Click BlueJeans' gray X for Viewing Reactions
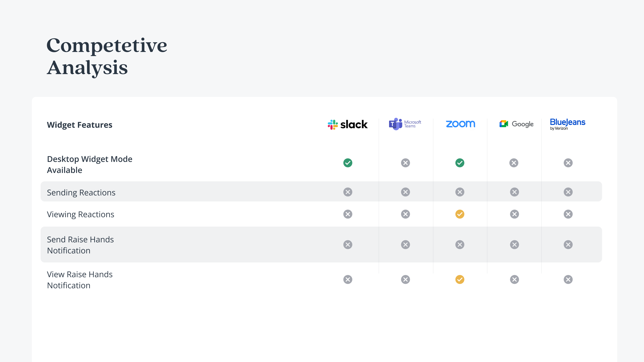Image resolution: width=644 pixels, height=362 pixels. point(568,214)
